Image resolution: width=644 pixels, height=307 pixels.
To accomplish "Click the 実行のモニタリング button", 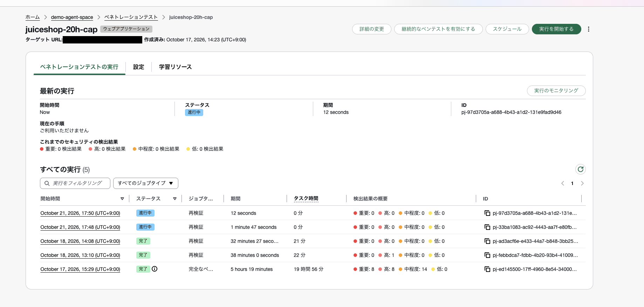I will click(x=556, y=91).
